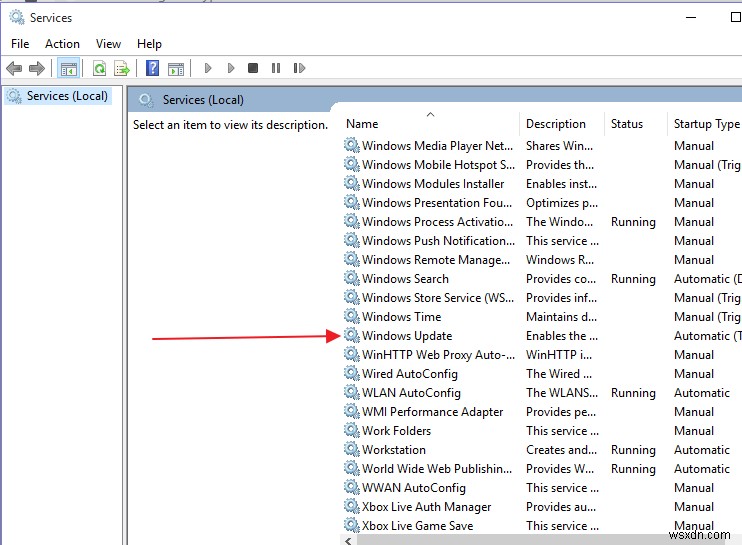Select Windows Media Player Net... service row

pyautogui.click(x=437, y=146)
